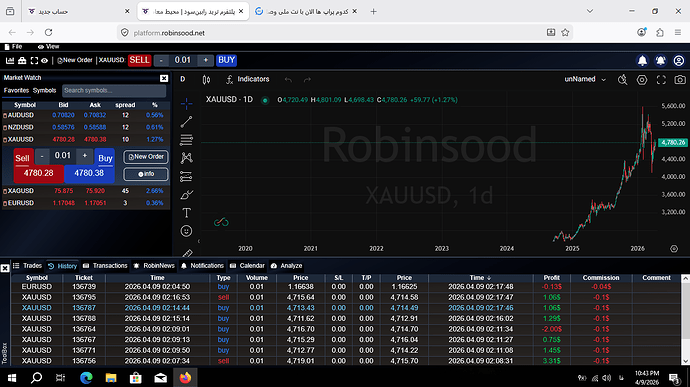Click the info button for XAUUSD

(146, 174)
